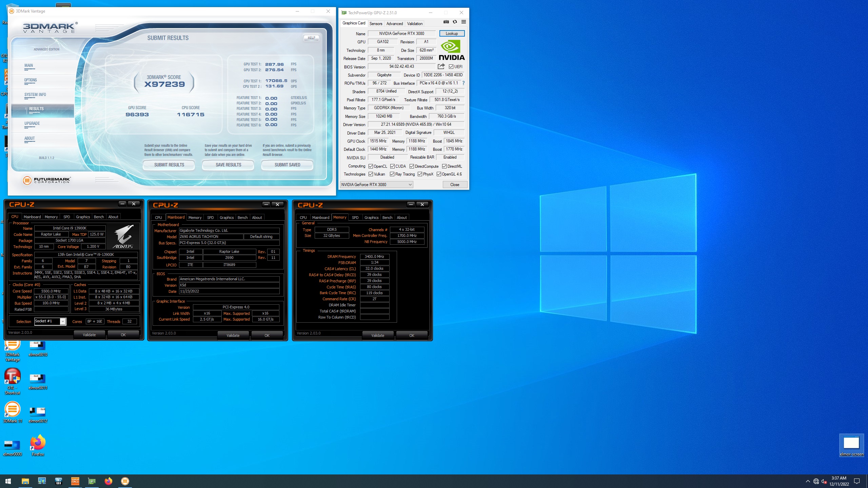Open the GTL Shortcut desktop icon
This screenshot has width=868, height=488.
13,381
